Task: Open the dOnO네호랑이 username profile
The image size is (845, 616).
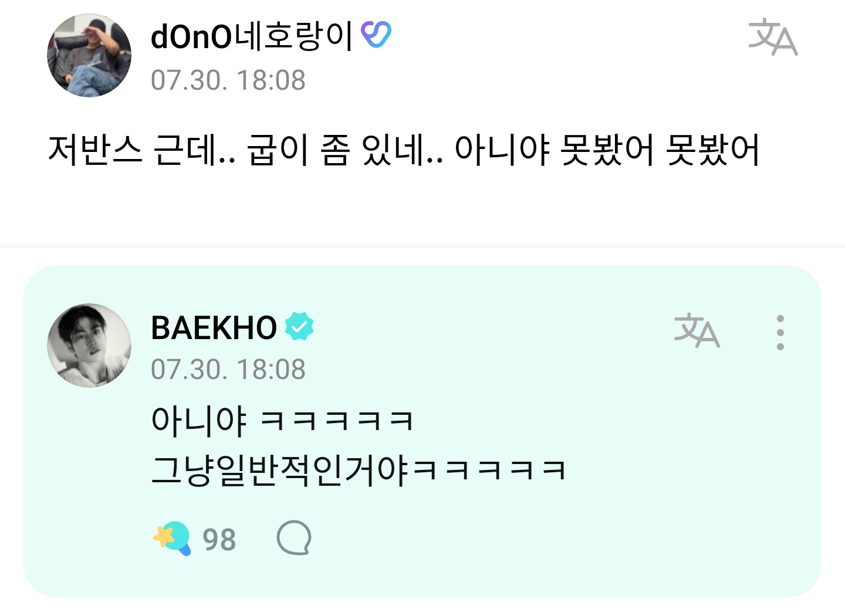Action: coord(252,36)
